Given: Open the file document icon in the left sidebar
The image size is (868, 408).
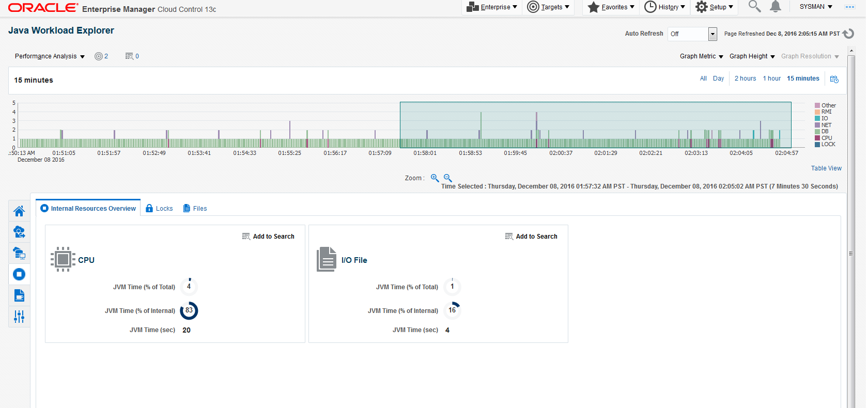Looking at the screenshot, I should tap(19, 295).
